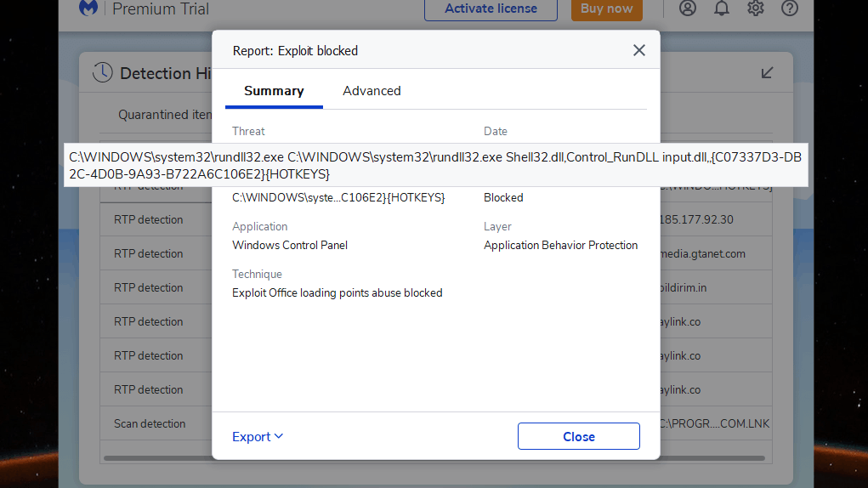The height and width of the screenshot is (488, 868).
Task: Open the Export dropdown
Action: [258, 436]
